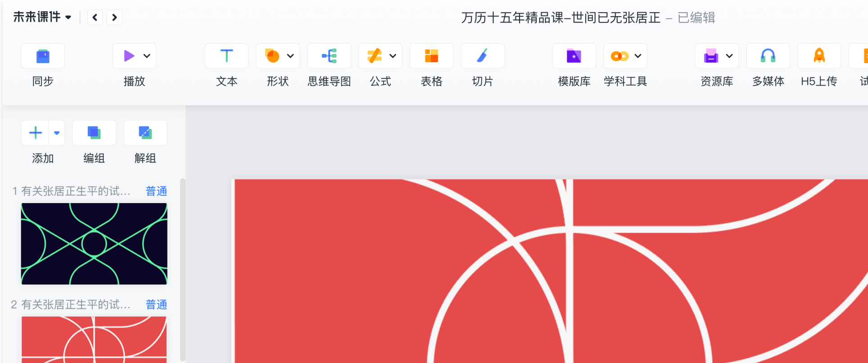Insert a table with 表格 icon
Image resolution: width=868 pixels, height=363 pixels.
coord(431,56)
